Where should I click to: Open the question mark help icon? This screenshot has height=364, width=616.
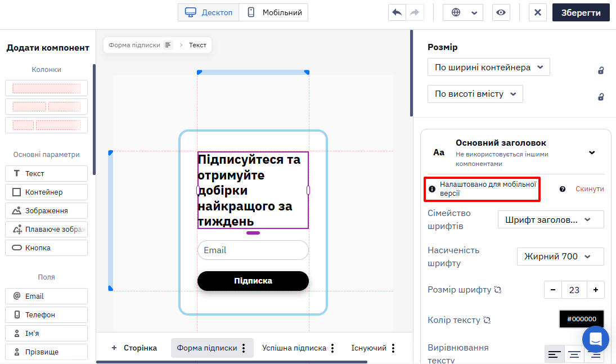pos(563,189)
